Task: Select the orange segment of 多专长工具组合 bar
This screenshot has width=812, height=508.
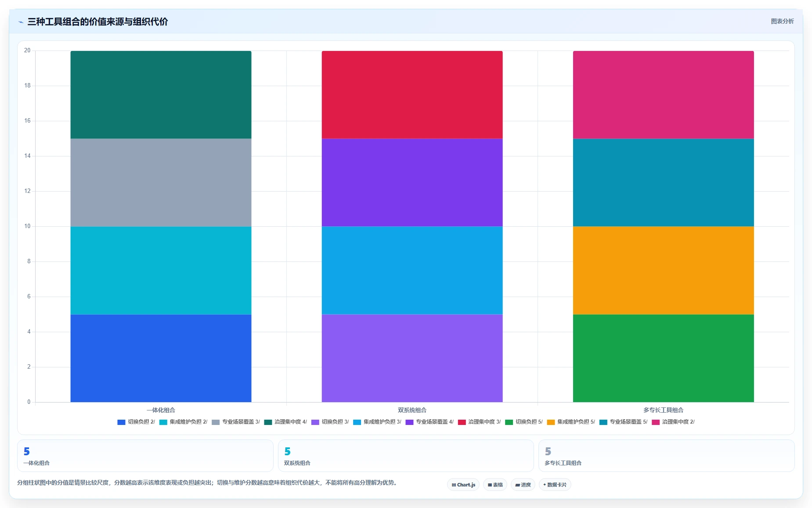Action: click(x=663, y=270)
